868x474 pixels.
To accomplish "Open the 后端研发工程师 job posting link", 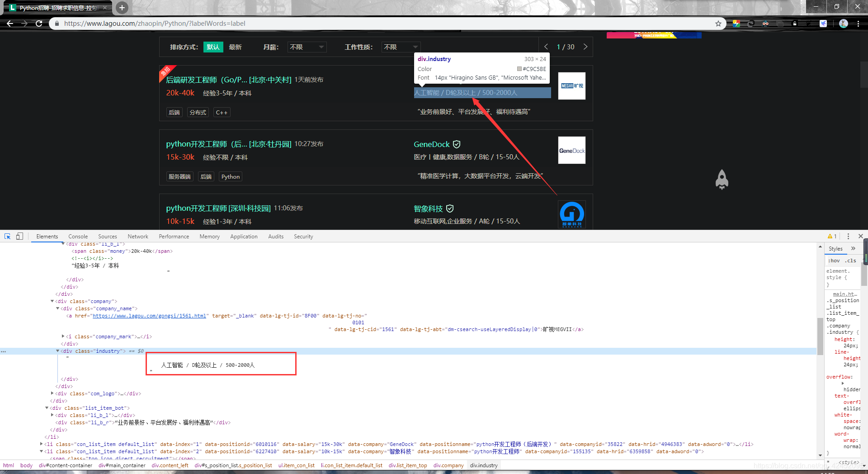I will click(x=229, y=80).
